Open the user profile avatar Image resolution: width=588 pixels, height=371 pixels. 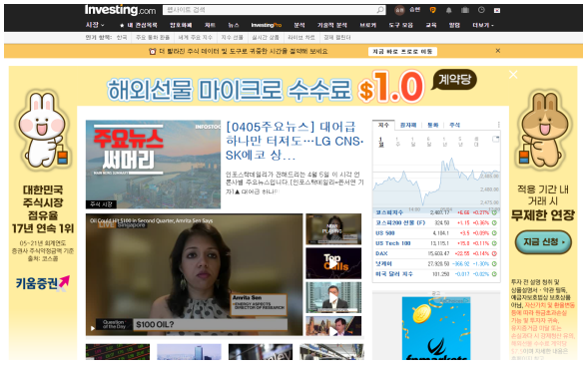399,10
